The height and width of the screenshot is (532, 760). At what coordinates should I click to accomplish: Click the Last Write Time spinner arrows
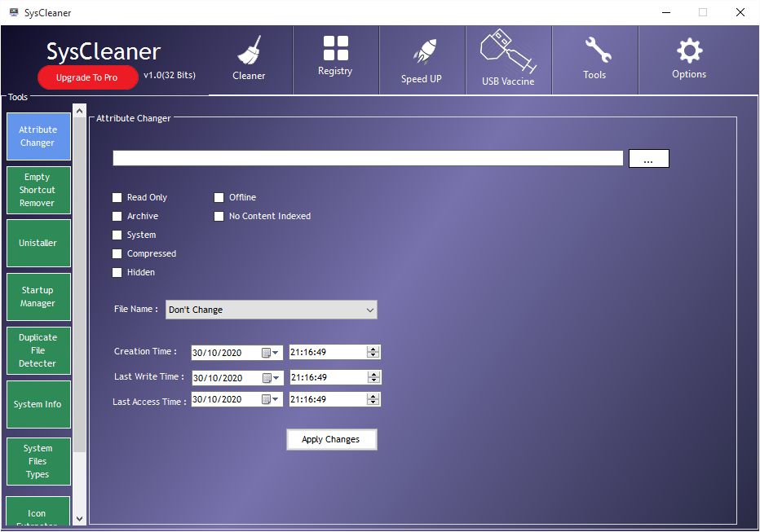[374, 377]
